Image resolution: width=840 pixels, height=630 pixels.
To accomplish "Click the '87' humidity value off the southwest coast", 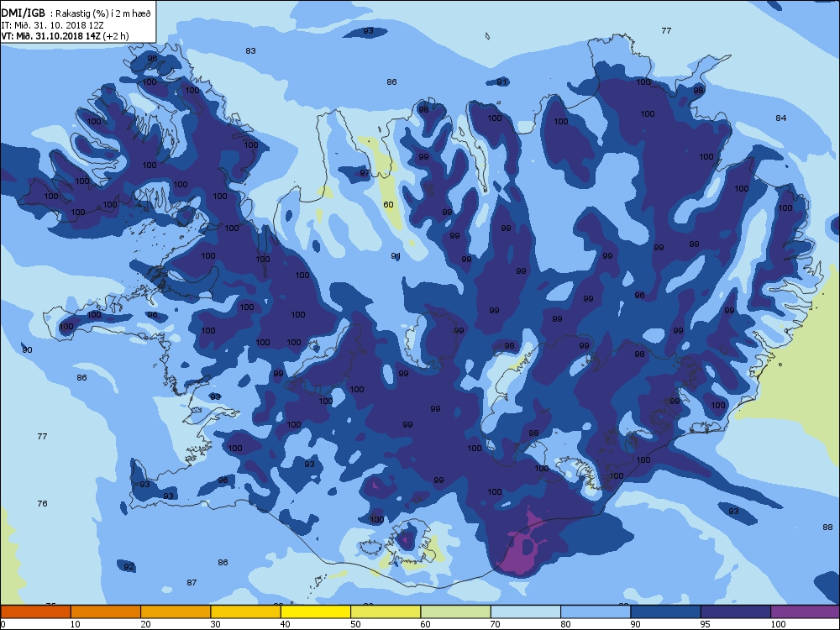I will [x=192, y=583].
